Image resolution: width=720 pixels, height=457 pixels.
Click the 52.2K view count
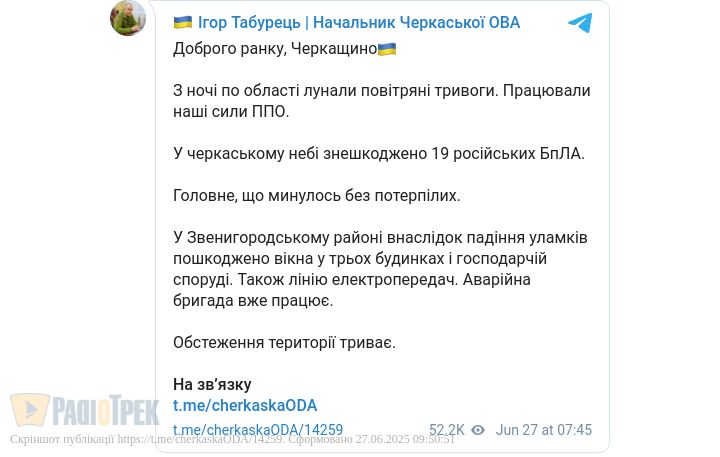[447, 430]
